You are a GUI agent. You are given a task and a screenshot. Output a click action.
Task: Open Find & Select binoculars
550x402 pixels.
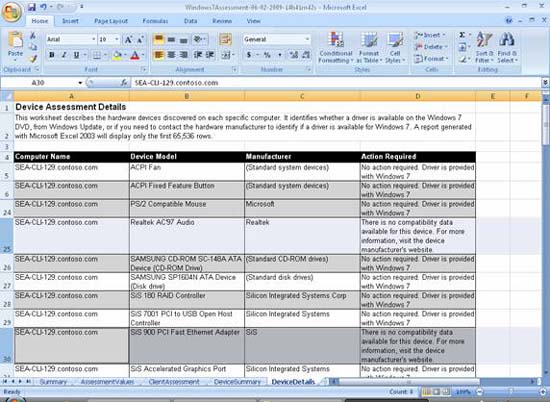(x=507, y=47)
